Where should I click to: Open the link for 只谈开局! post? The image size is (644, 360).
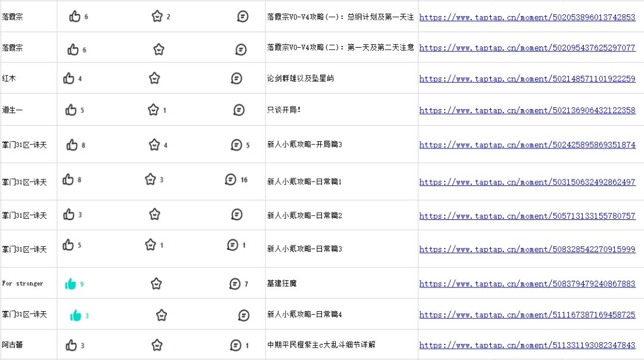coord(527,110)
